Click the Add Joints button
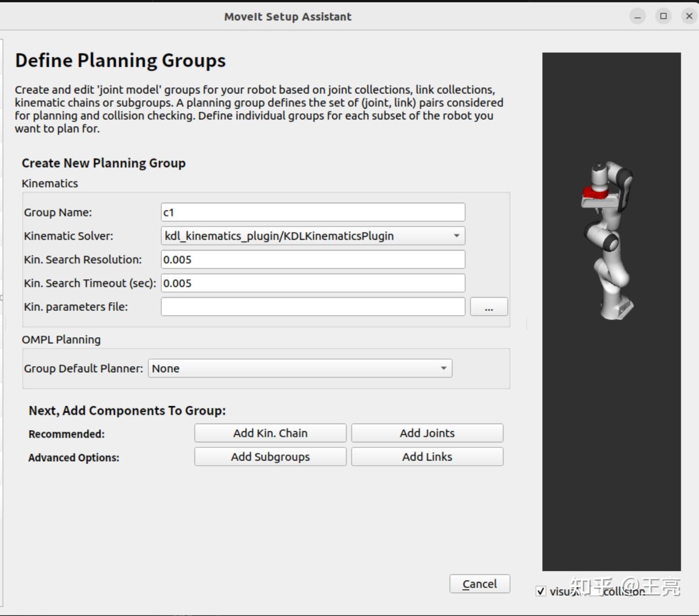699x616 pixels. click(427, 433)
